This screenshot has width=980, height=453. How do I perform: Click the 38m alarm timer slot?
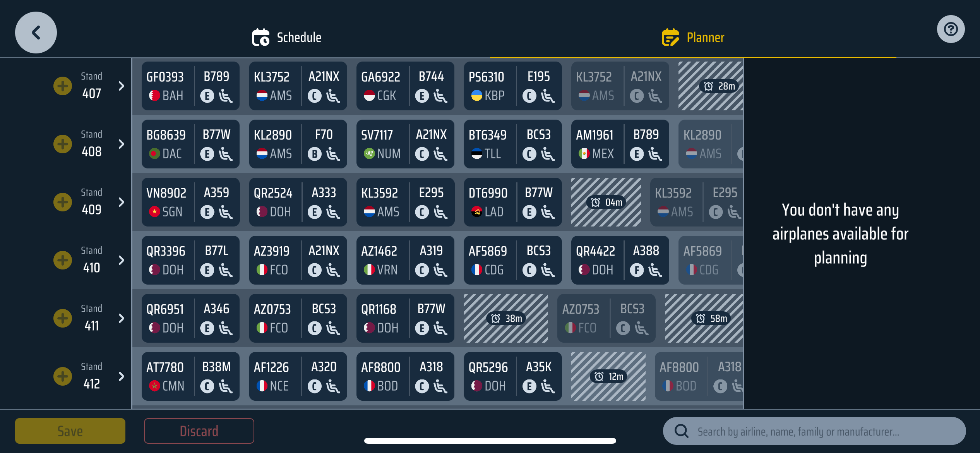click(x=506, y=318)
